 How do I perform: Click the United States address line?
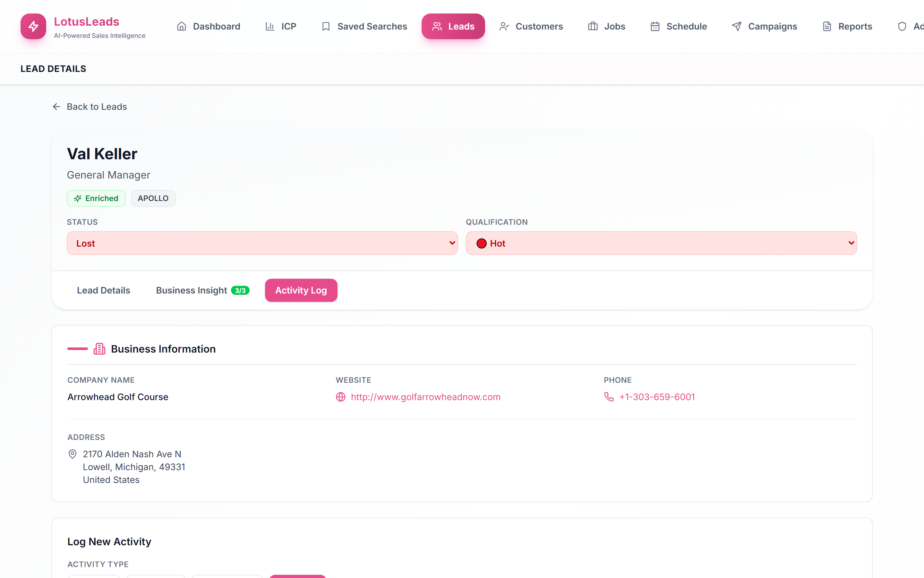(x=111, y=480)
